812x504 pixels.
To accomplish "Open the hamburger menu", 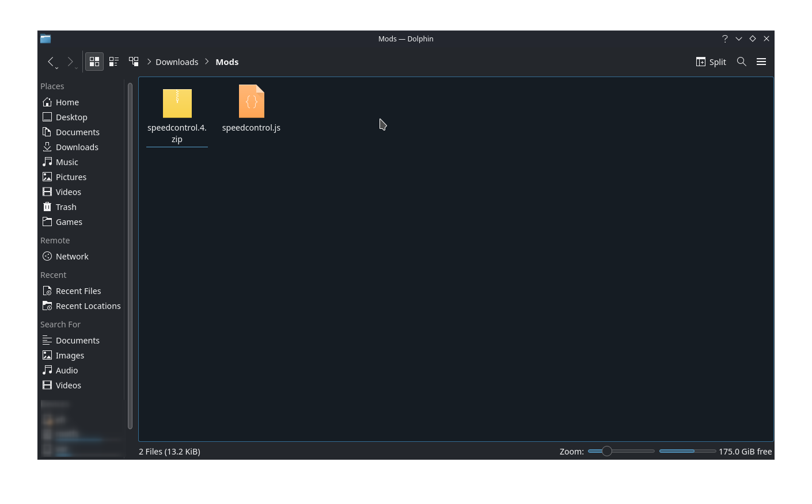I will pyautogui.click(x=761, y=62).
